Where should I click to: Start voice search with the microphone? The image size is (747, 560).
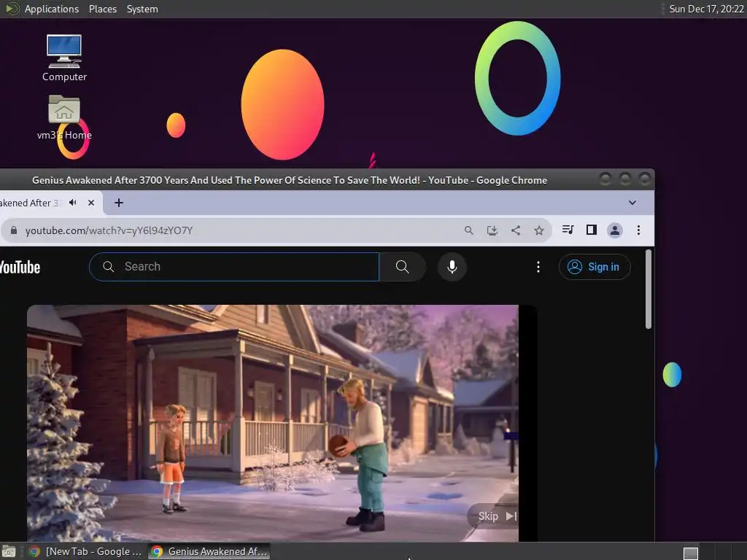coord(452,267)
